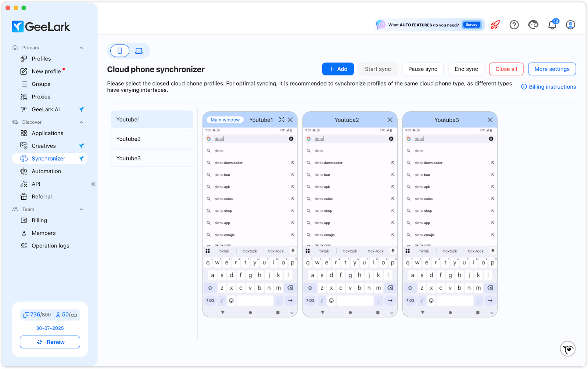Click the GeeLark assistant icon bottom right

click(568, 349)
